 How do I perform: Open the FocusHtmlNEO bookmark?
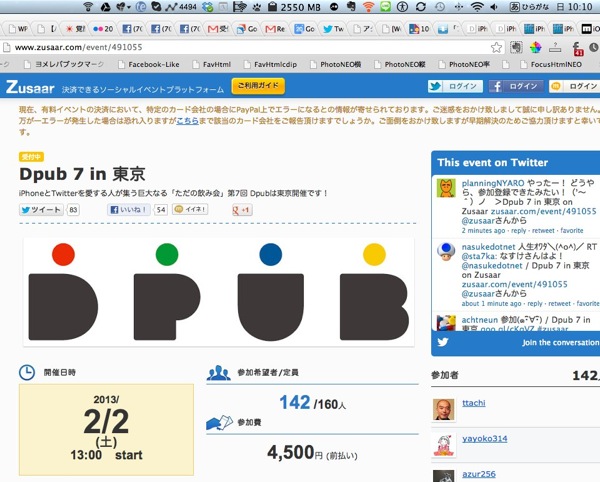click(x=551, y=64)
